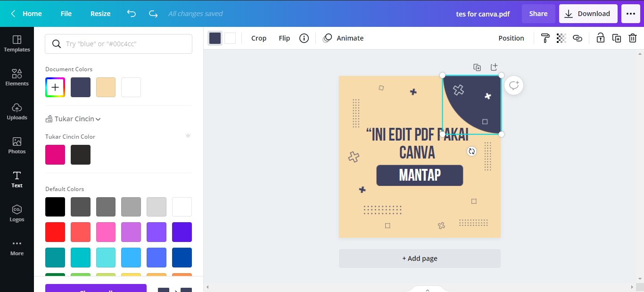Viewport: 644px width, 292px height.
Task: Pick the black default color
Action: (55, 207)
